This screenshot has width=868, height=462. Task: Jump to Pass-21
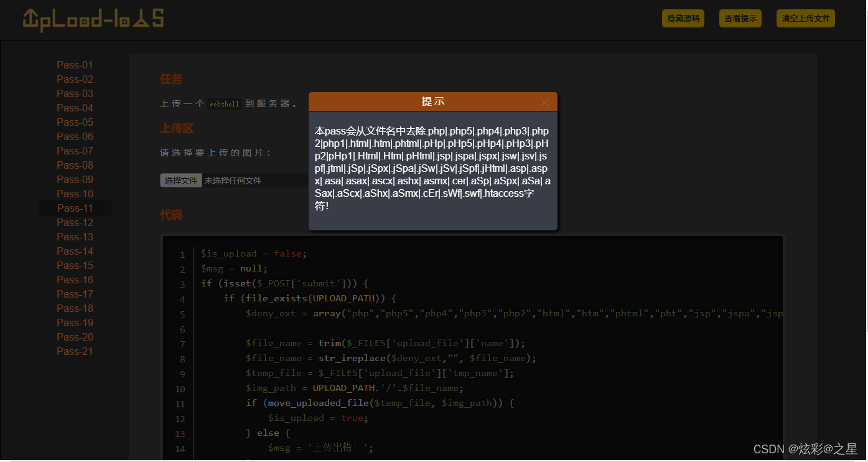(x=75, y=351)
